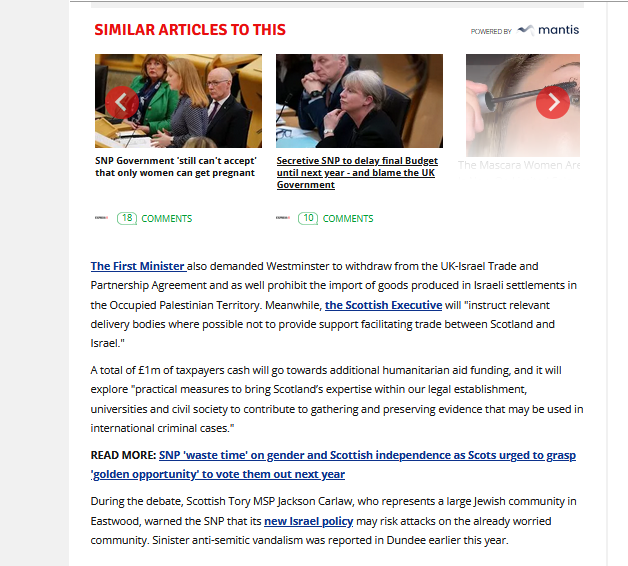Viewport: 628px width, 566px height.
Task: Click the previous carousel arrow
Action: [122, 103]
